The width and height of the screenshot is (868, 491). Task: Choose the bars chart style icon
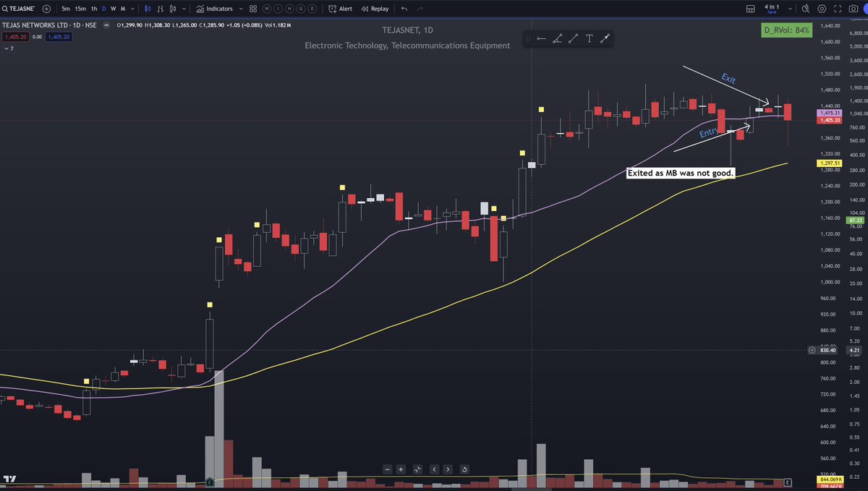point(159,9)
